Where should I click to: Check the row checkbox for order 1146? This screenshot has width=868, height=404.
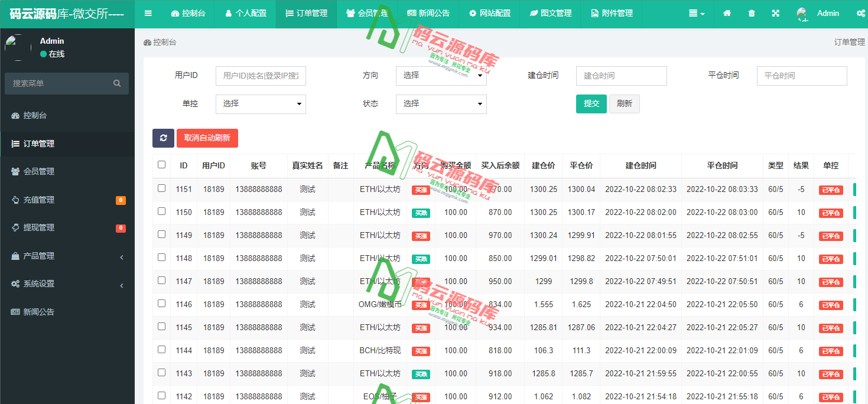point(161,304)
